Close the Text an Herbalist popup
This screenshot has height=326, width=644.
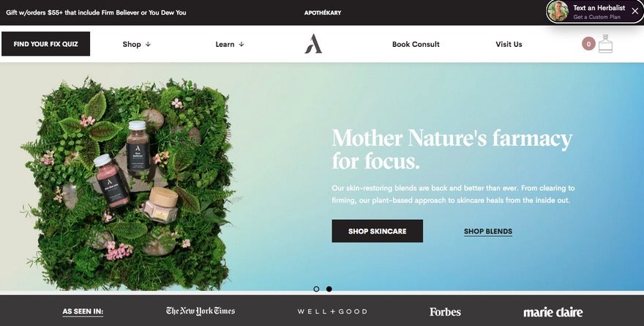point(635,11)
